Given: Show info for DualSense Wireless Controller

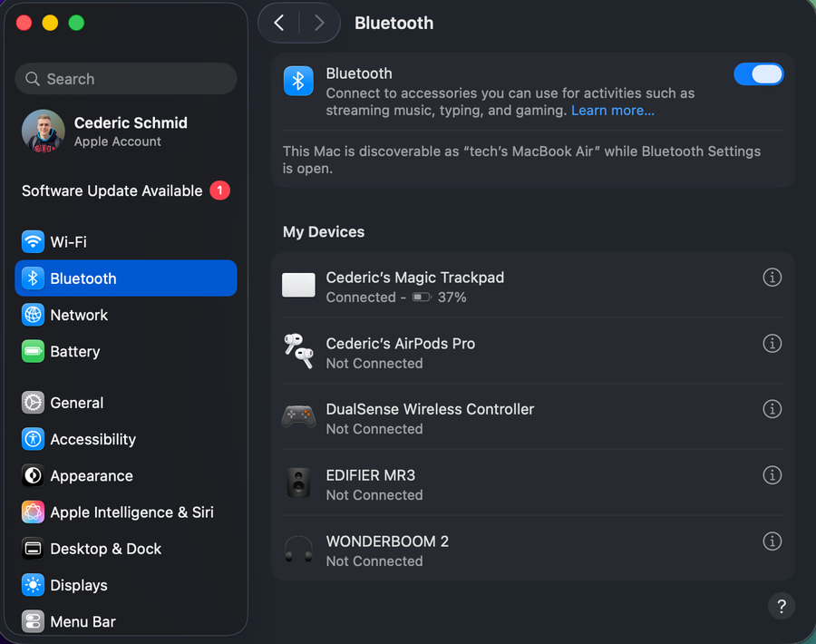Looking at the screenshot, I should pyautogui.click(x=772, y=409).
